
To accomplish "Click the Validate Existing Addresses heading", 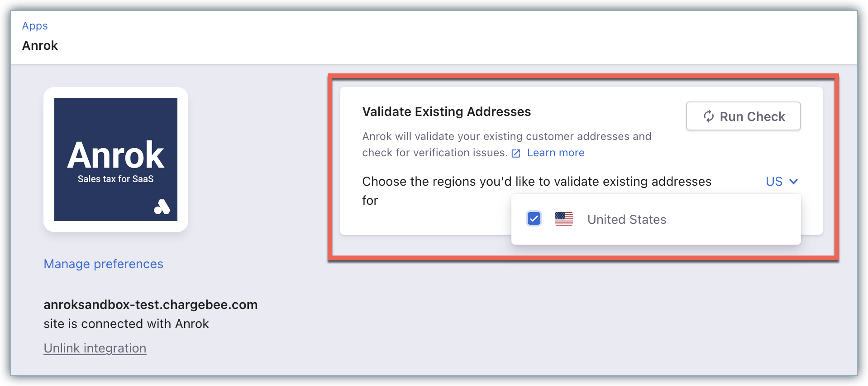I will [446, 111].
